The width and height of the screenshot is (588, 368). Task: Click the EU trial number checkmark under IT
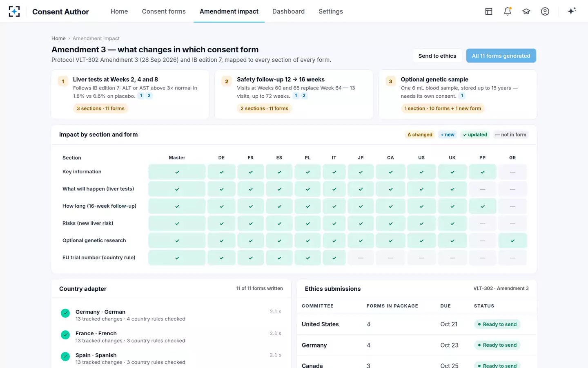334,258
